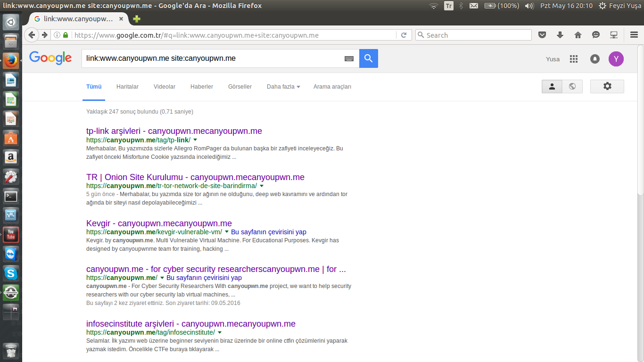644x362 pixels.
Task: Expand options arrow next to tp-link URL
Action: [195, 140]
